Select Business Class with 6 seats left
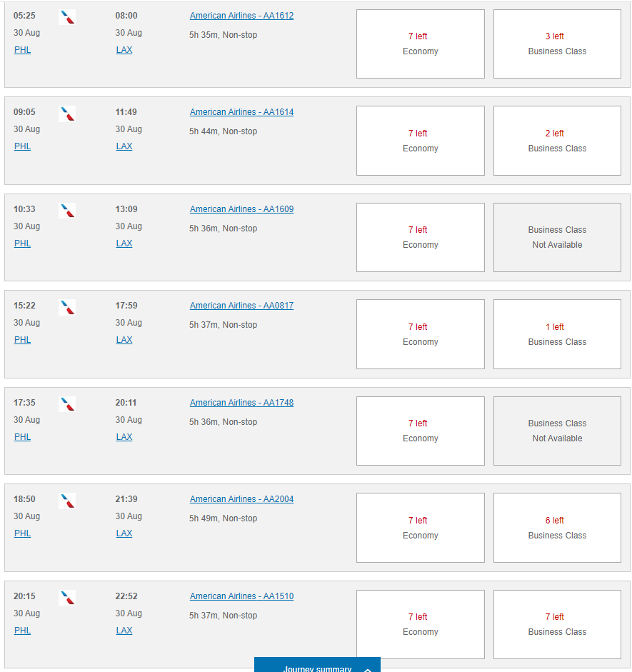 [557, 528]
